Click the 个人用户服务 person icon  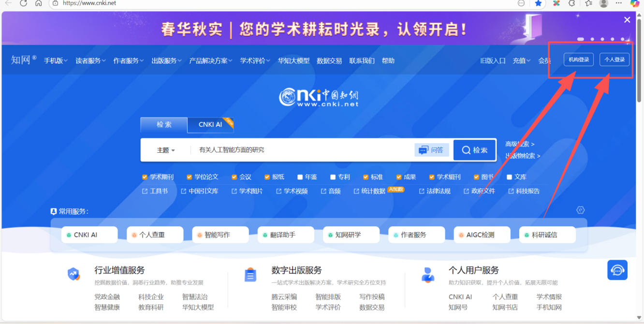(428, 275)
